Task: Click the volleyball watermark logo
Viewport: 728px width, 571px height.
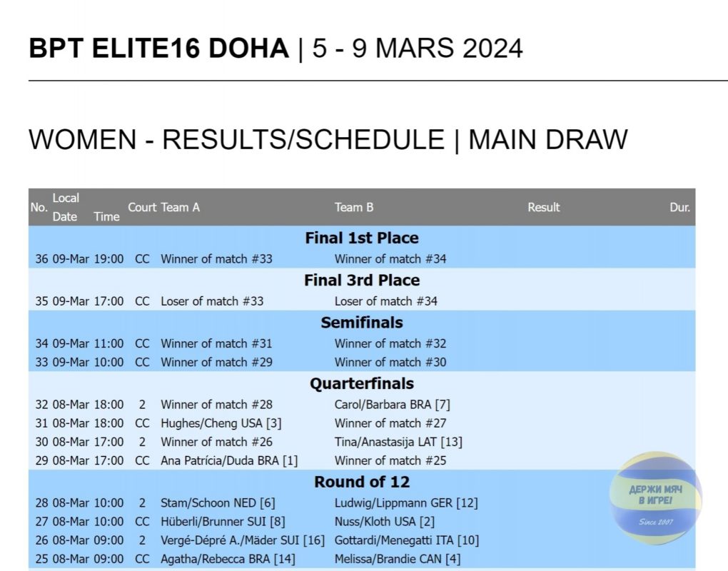Action: (655, 498)
